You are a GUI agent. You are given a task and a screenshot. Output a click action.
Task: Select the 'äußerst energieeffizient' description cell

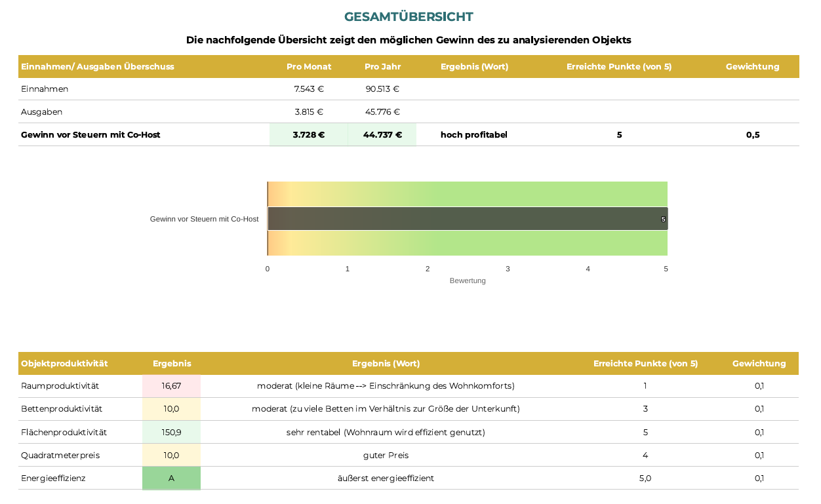click(386, 478)
